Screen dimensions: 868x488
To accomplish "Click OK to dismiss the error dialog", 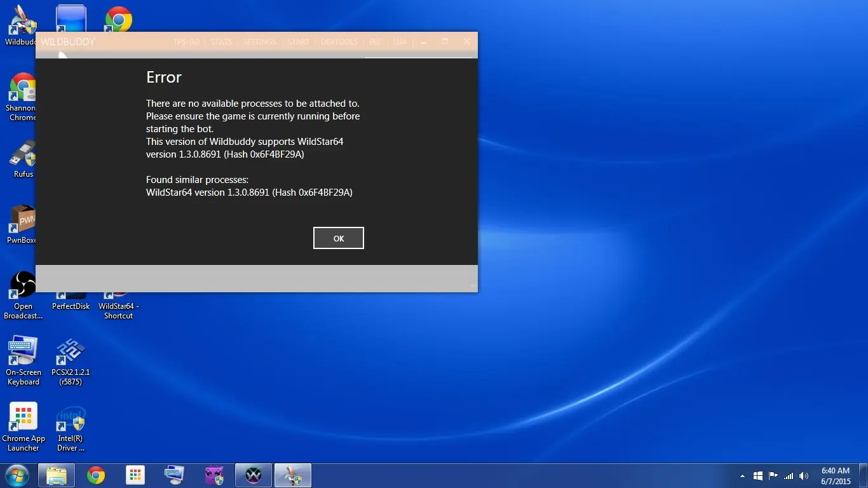I will (x=338, y=238).
